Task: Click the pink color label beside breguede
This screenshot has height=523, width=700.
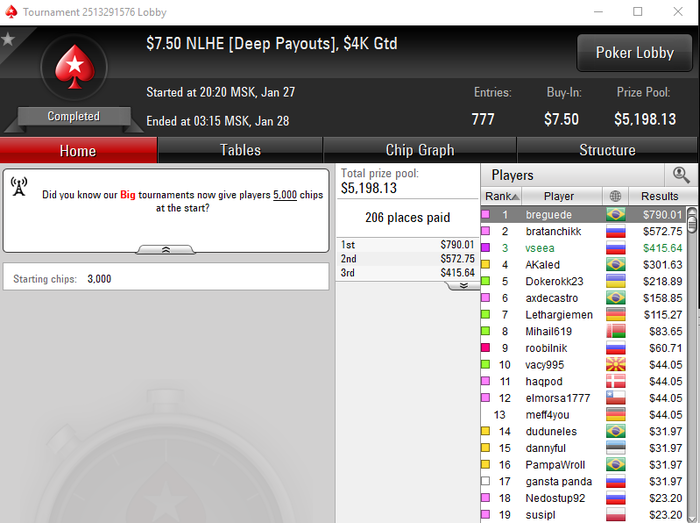Action: coord(485,215)
